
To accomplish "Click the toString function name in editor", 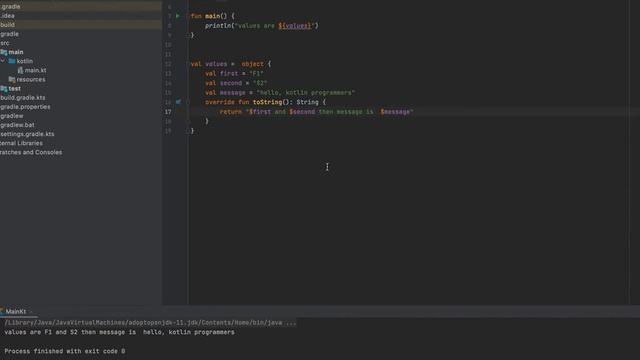I will 267,102.
